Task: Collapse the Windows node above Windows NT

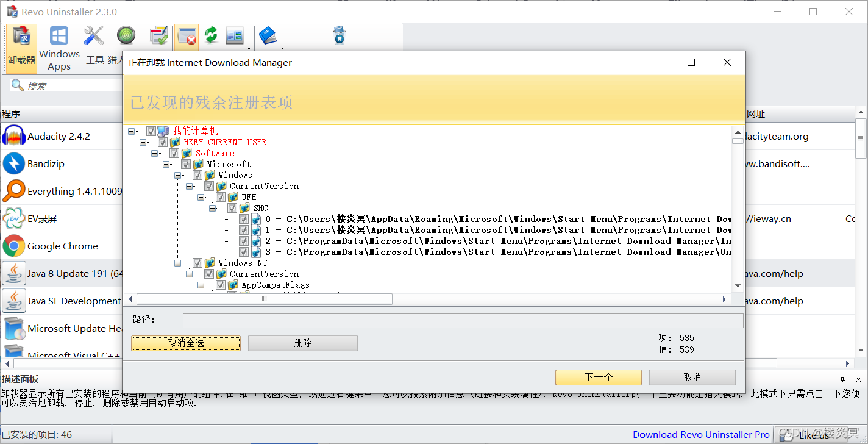Action: [x=178, y=175]
